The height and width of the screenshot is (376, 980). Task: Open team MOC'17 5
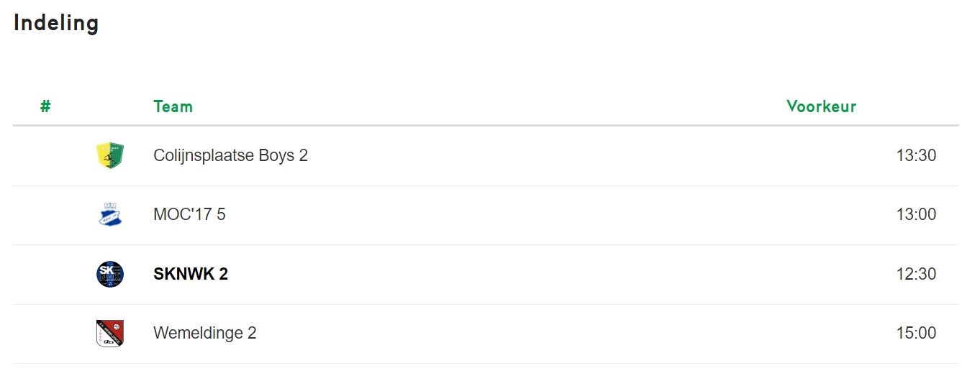(x=189, y=214)
